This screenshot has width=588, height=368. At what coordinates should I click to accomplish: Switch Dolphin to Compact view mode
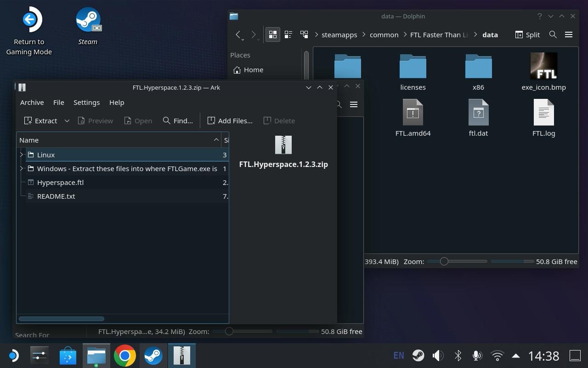288,34
